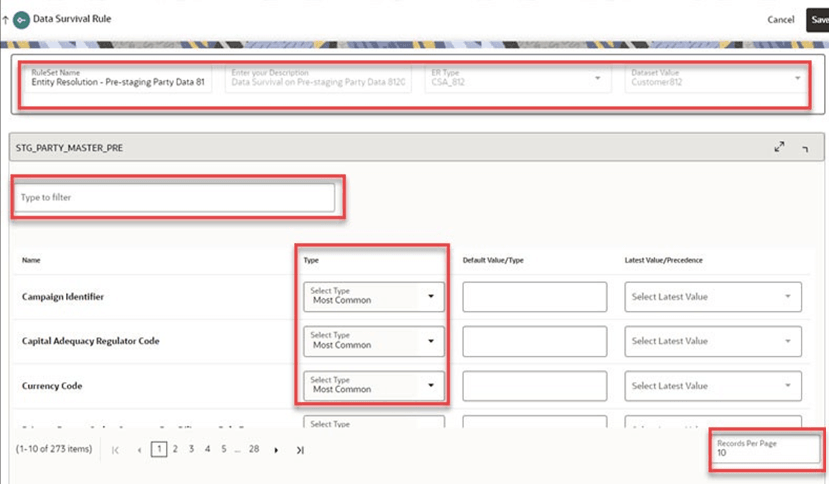Open Select Type dropdown for Campaign Identifier
This screenshot has width=829, height=484.
(374, 297)
